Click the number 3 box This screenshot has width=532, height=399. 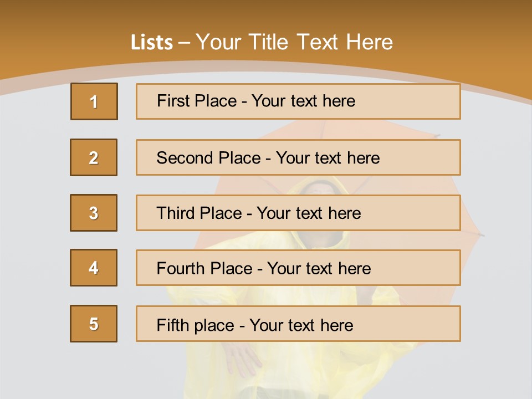[94, 213]
